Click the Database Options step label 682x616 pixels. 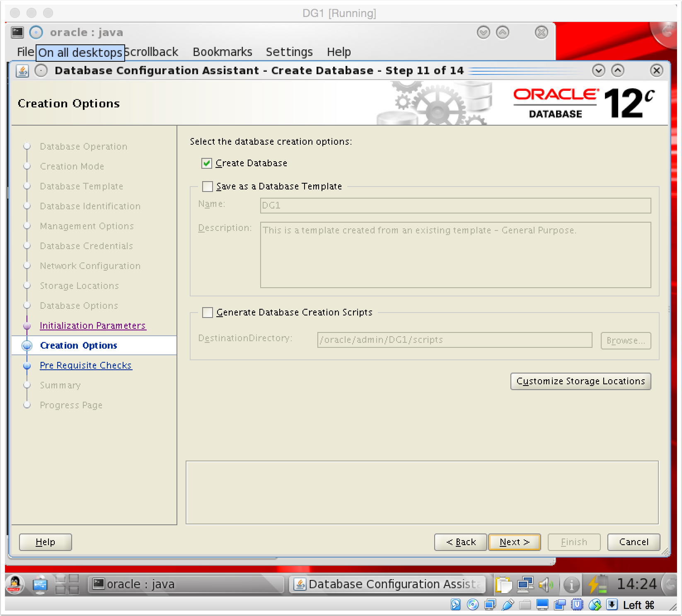tap(79, 306)
